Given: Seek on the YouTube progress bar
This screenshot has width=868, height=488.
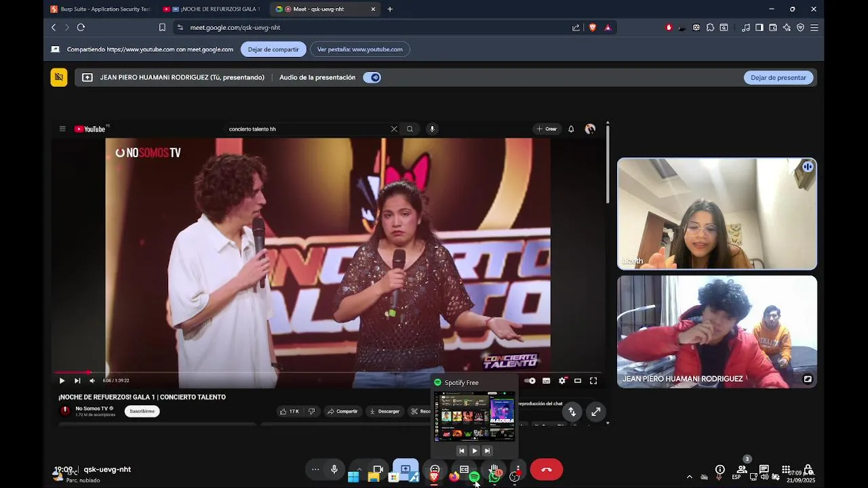Looking at the screenshot, I should point(328,372).
